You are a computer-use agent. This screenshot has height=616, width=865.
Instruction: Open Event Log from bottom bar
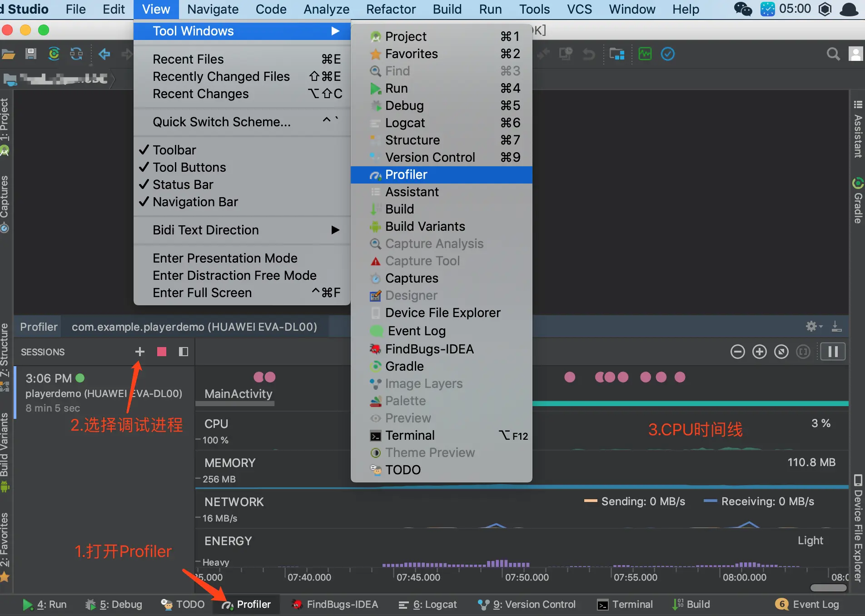[807, 605]
